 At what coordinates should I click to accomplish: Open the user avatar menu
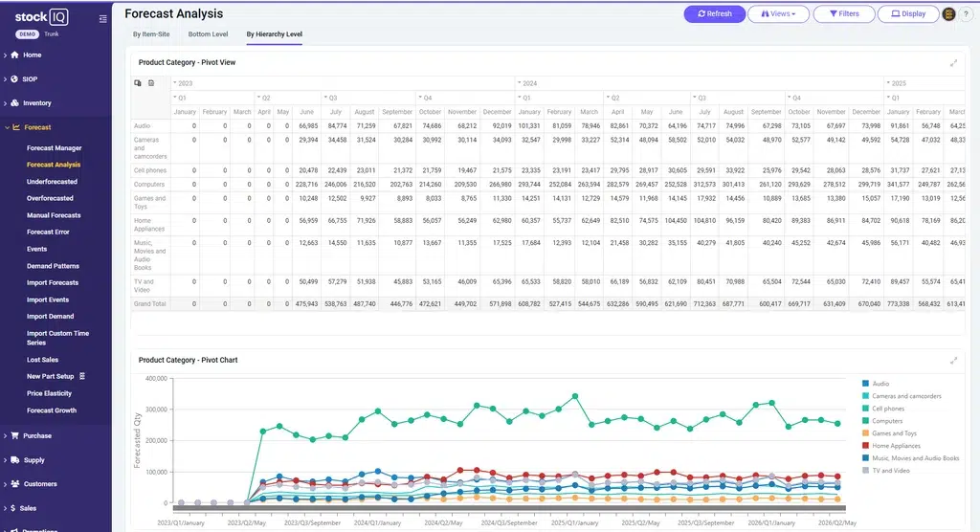point(948,13)
